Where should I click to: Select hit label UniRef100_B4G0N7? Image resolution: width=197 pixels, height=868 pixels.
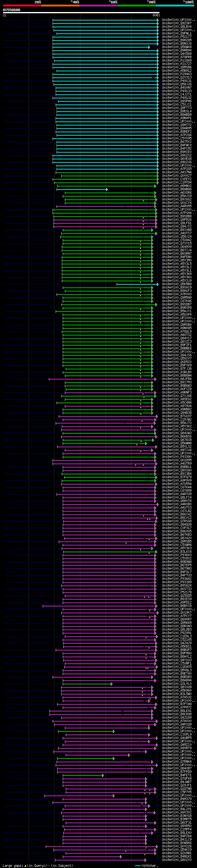177,88
